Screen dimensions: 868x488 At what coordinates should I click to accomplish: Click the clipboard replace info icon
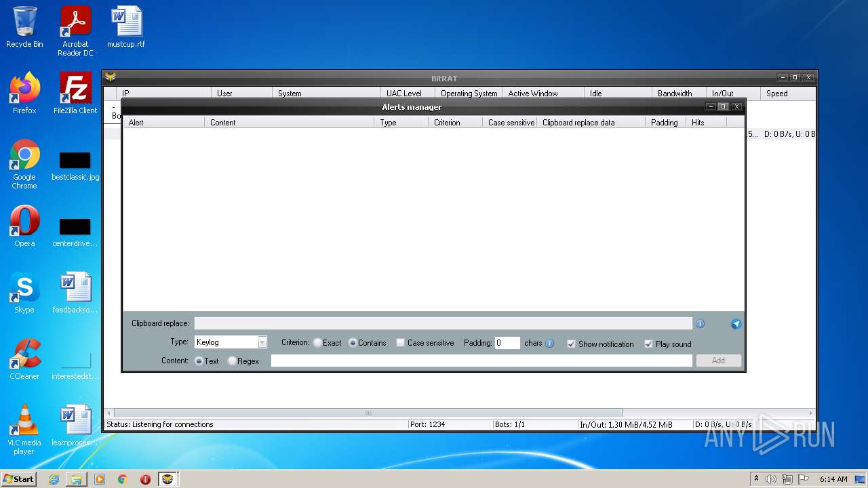700,324
